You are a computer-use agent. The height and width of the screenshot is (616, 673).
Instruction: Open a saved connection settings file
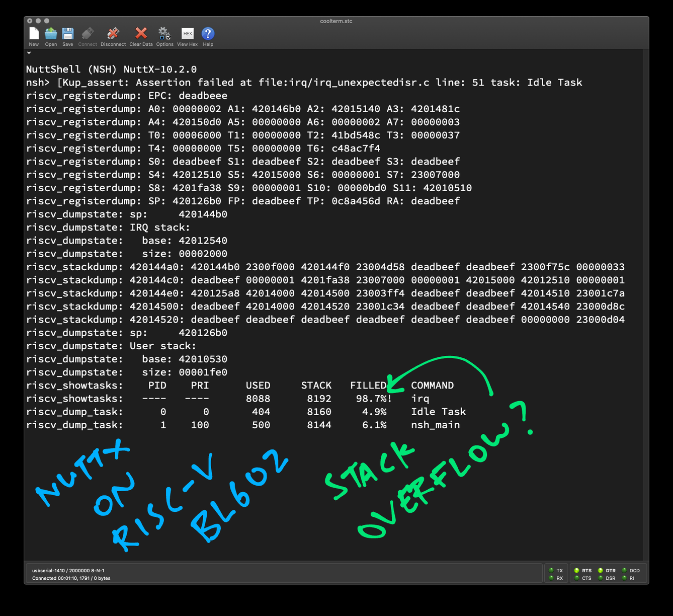[x=51, y=34]
